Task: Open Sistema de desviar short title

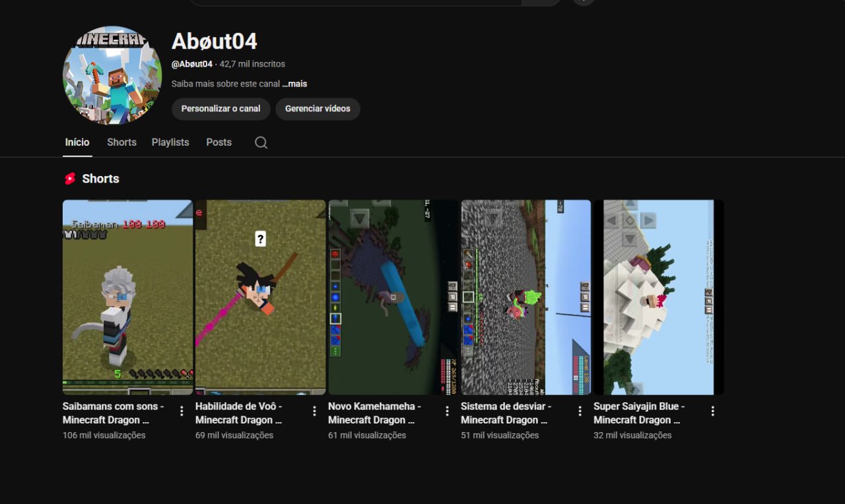Action: tap(506, 413)
